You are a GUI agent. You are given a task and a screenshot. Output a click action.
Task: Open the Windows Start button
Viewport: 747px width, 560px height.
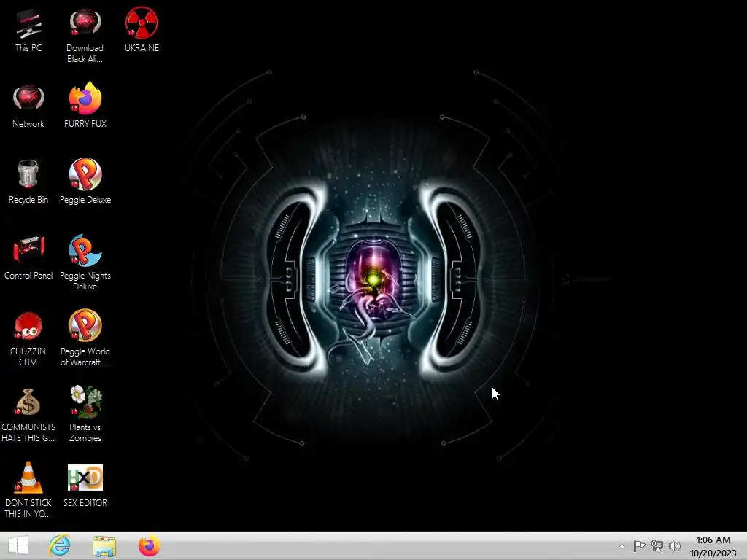pos(18,545)
